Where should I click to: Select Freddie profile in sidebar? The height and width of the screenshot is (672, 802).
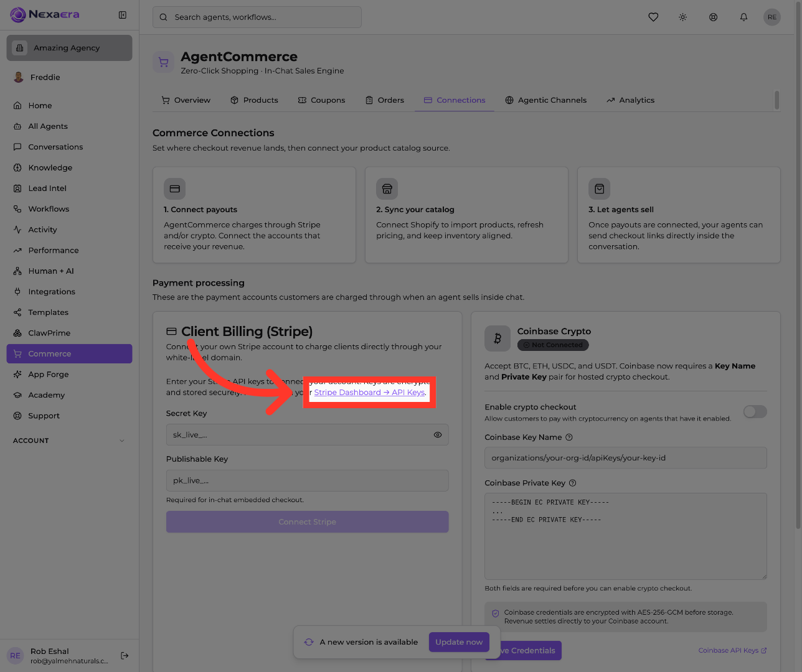coord(69,77)
